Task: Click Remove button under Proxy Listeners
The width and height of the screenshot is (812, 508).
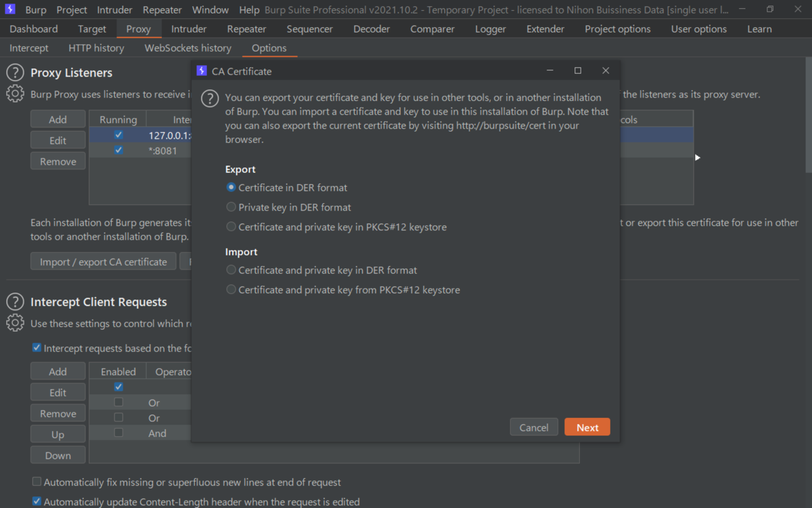Action: (x=58, y=161)
